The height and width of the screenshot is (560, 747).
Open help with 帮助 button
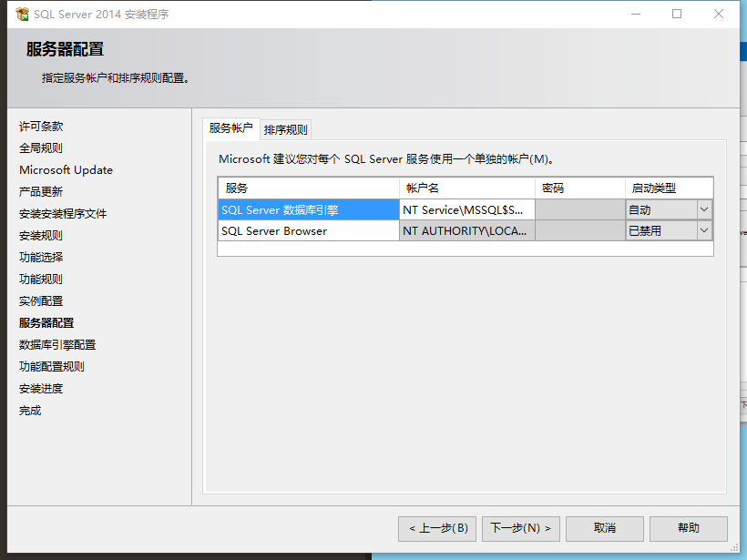coord(689,528)
